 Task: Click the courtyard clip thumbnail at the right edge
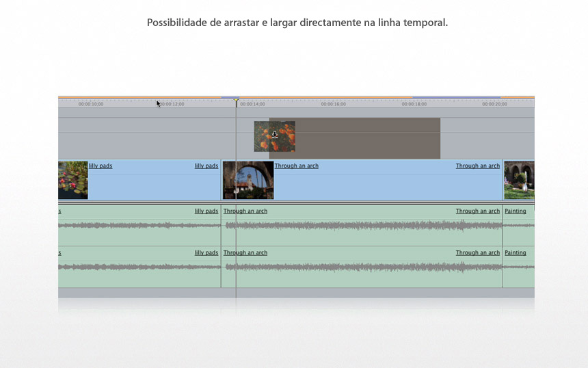(519, 180)
